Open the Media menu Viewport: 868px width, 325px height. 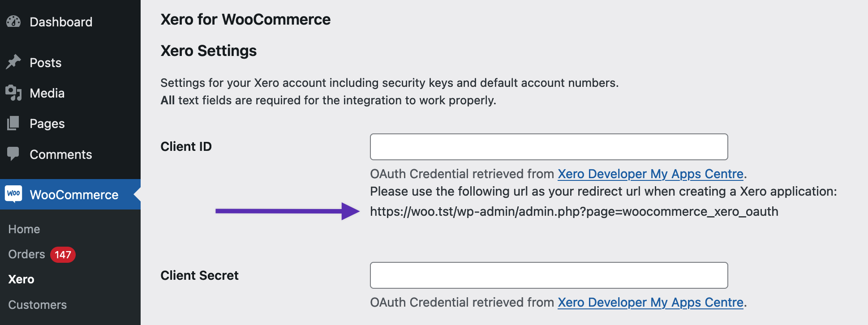click(x=47, y=93)
